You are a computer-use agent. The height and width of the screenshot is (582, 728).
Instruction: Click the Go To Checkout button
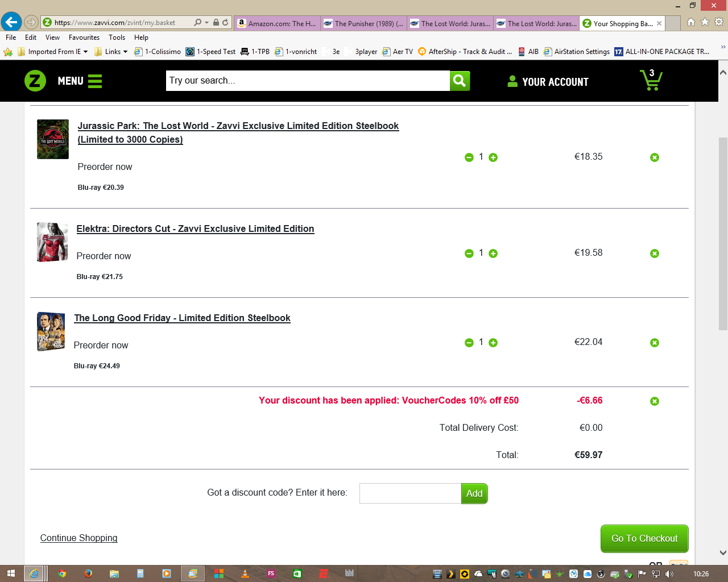point(644,538)
